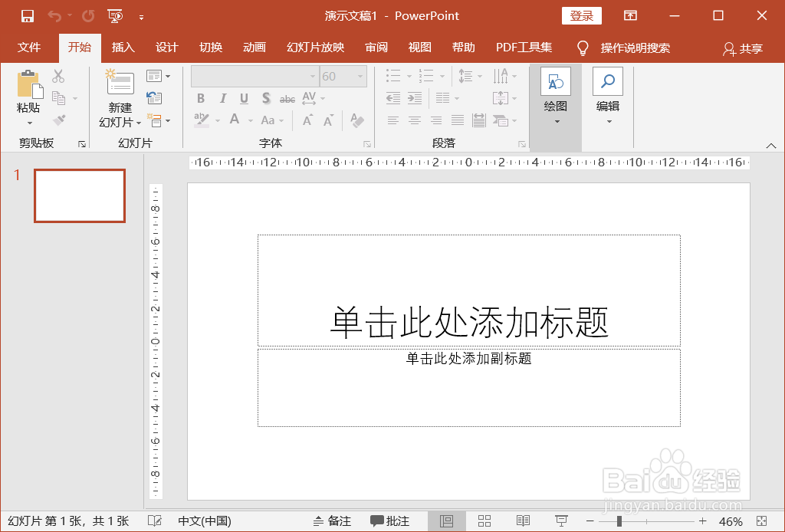
Task: Click Decrease Font Size icon
Action: click(328, 120)
